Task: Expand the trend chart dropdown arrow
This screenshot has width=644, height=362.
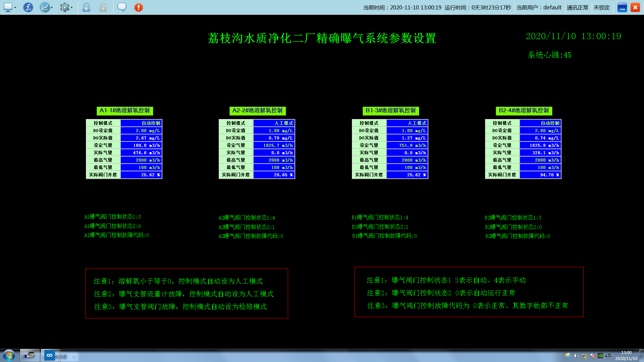Action: pos(52,8)
